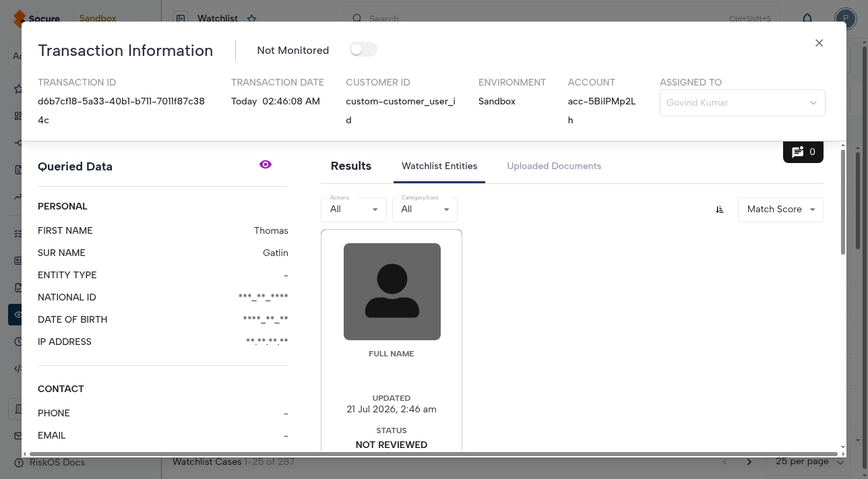Click the Today 02:46:08 AM transaction date
868x479 pixels.
coord(276,101)
